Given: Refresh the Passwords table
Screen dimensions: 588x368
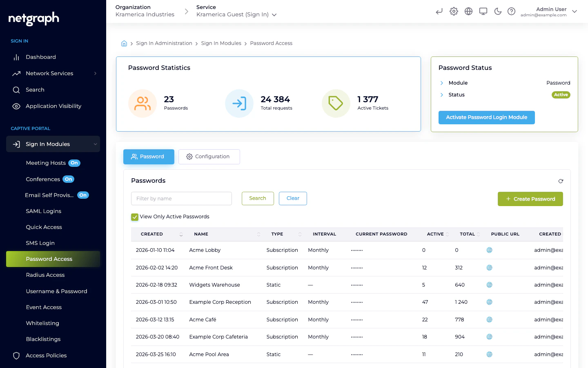Looking at the screenshot, I should [x=561, y=181].
